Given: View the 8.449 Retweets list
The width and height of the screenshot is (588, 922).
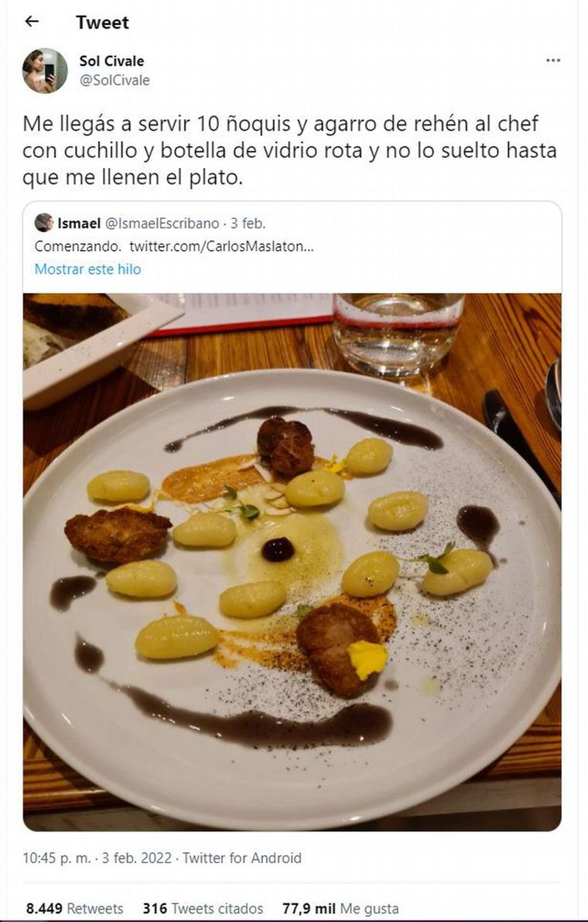Looking at the screenshot, I should click(x=74, y=908).
